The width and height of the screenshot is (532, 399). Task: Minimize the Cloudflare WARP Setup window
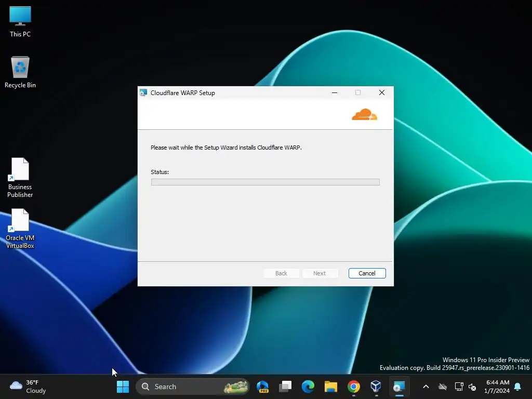(x=335, y=92)
